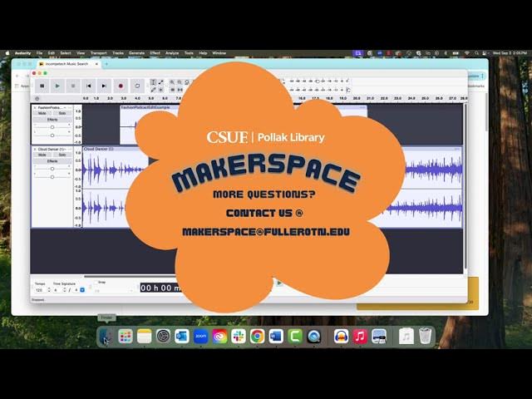532x399 pixels.
Task: Click the Zoom Out magnifier icon
Action: pyautogui.click(x=180, y=82)
